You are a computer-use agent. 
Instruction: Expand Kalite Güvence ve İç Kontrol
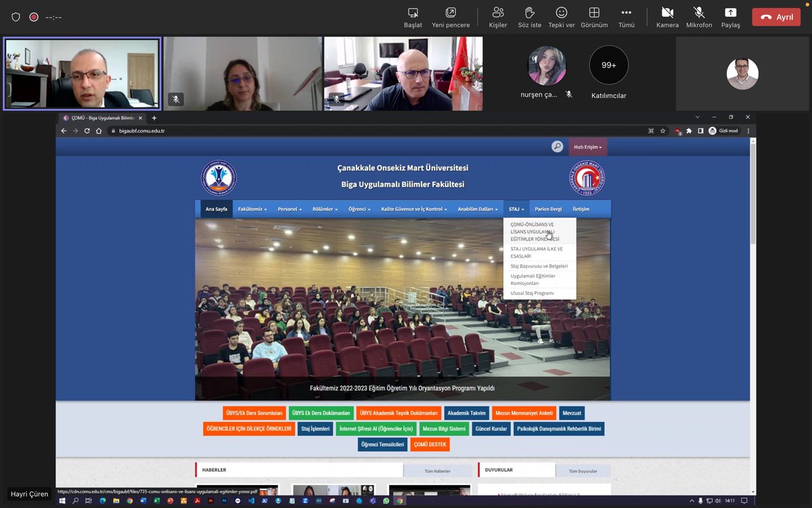[x=414, y=209]
